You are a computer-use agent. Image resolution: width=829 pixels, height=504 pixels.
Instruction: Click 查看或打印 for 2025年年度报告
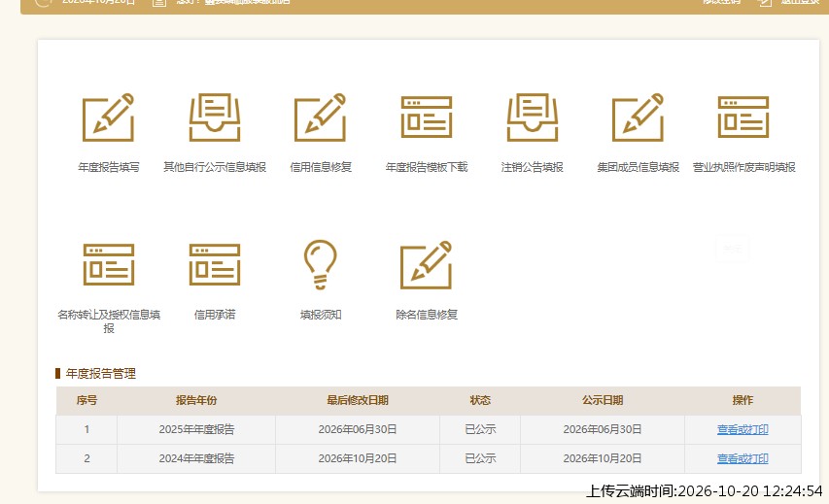tap(743, 429)
